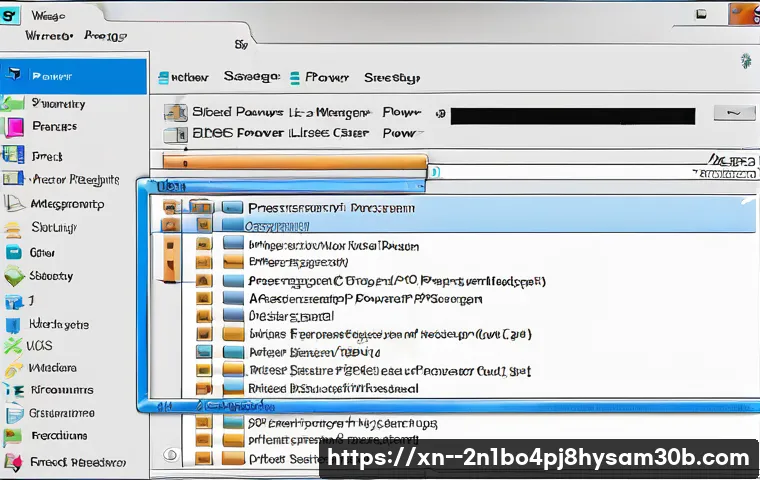Click the icon beside 'Prector Preegbits'
The image size is (760, 480).
(13, 179)
